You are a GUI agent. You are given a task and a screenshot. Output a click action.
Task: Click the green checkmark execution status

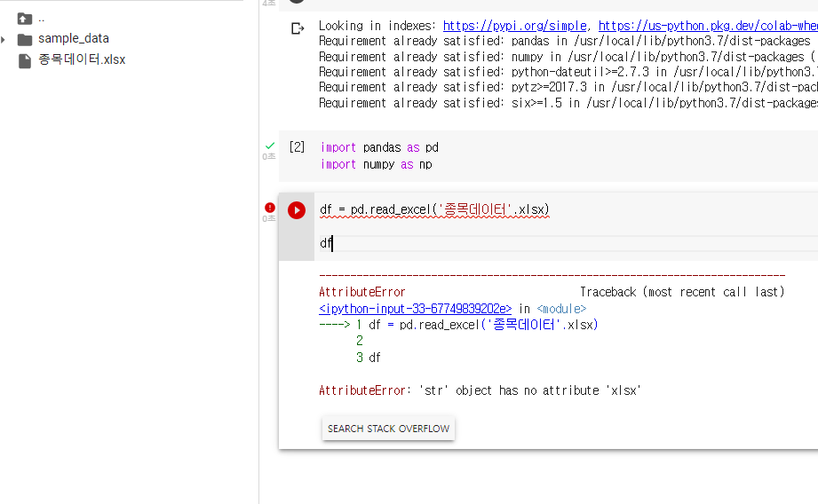(x=270, y=146)
